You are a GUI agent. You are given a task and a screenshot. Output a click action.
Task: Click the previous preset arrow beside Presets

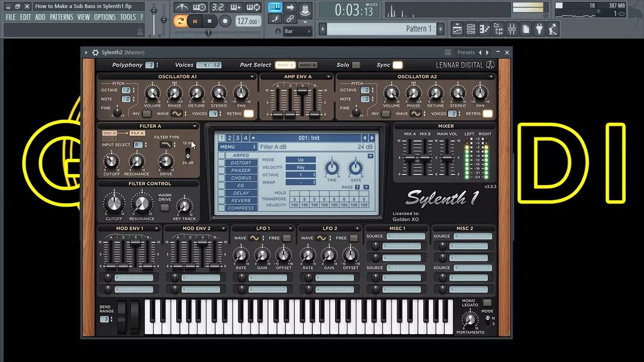pyautogui.click(x=480, y=52)
